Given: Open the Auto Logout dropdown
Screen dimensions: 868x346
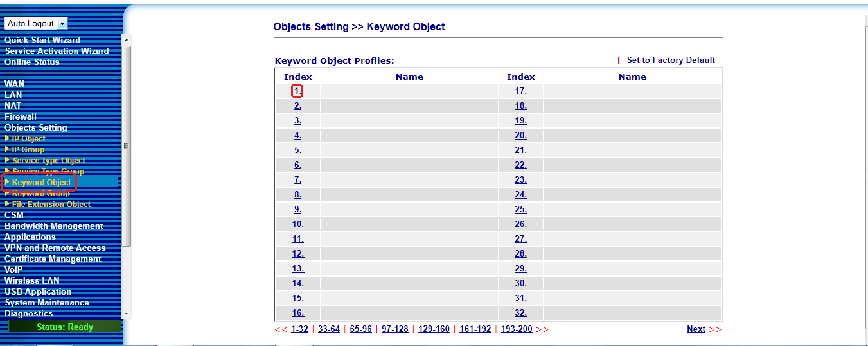Looking at the screenshot, I should point(62,24).
